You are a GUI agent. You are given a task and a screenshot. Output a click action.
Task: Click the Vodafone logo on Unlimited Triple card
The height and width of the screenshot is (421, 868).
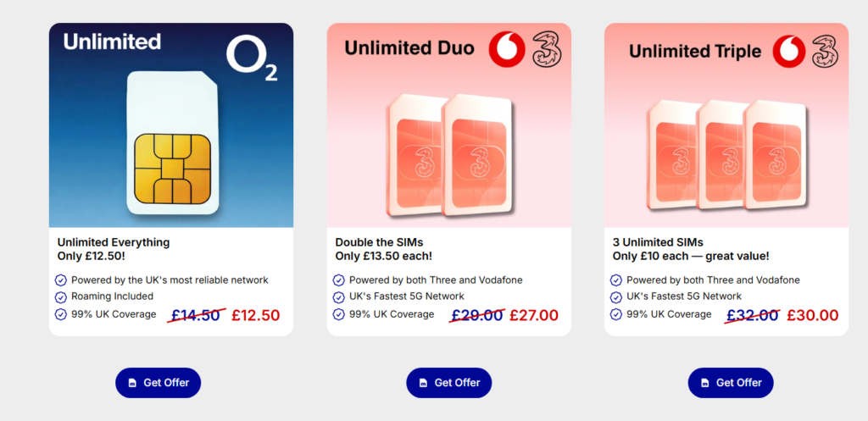pyautogui.click(x=787, y=50)
